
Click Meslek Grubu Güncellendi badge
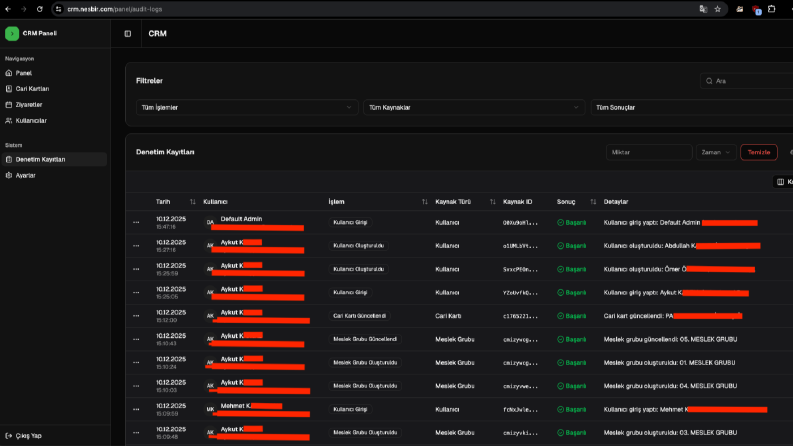pos(365,339)
